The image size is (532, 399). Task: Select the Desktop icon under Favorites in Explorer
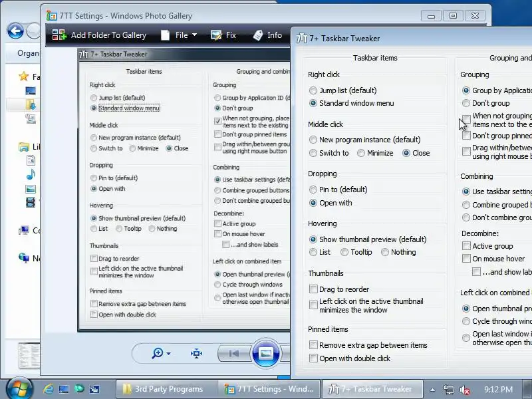[31, 90]
